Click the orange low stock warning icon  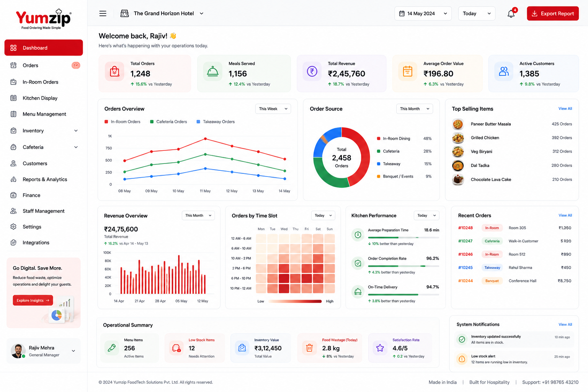coord(462,359)
